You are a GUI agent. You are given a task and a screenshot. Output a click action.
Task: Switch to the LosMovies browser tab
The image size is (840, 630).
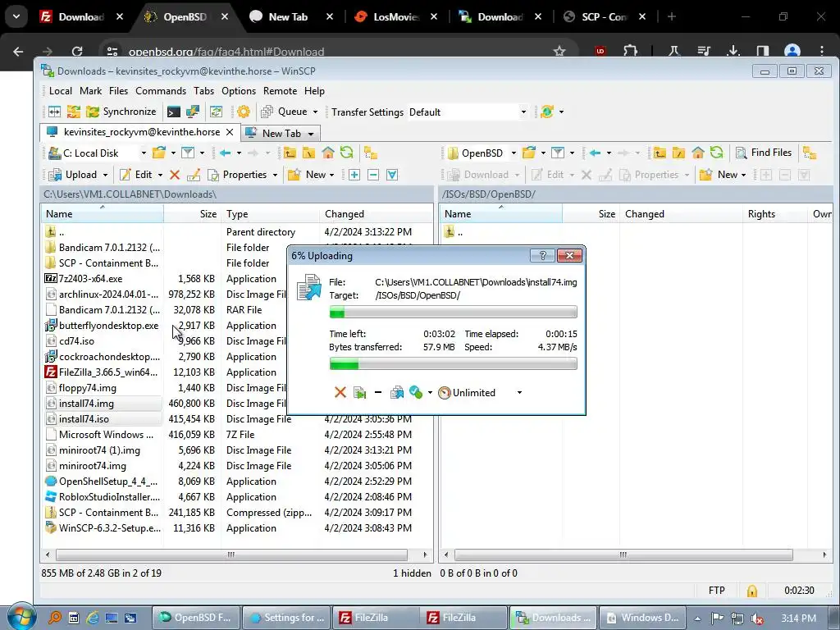395,17
